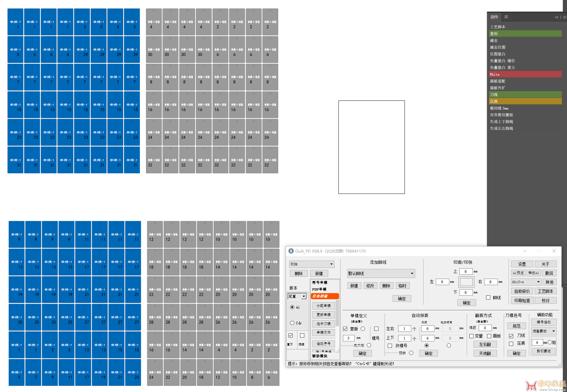Click the 更新单模 button
The height and width of the screenshot is (392, 567).
click(x=323, y=315)
